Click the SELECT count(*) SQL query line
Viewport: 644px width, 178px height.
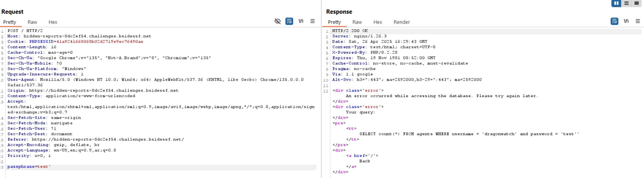coord(469,134)
